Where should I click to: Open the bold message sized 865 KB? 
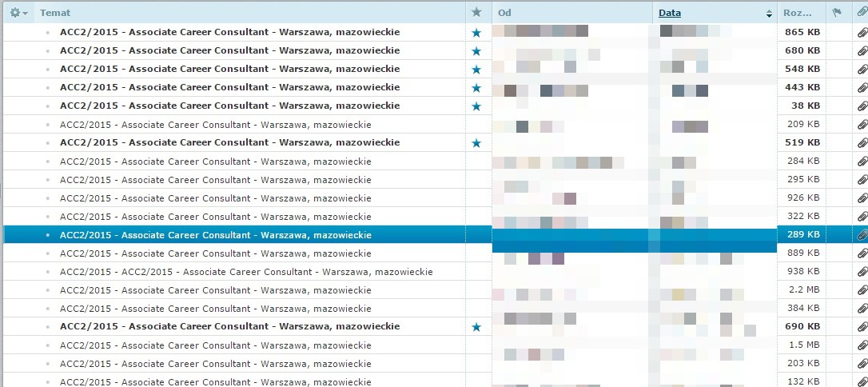tap(229, 32)
